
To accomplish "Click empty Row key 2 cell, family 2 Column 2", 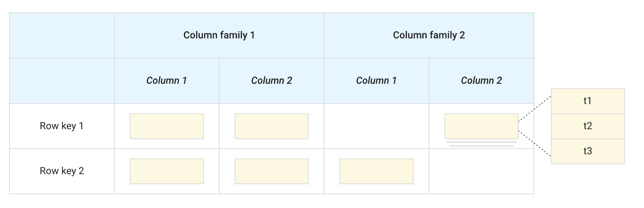I will pyautogui.click(x=481, y=171).
